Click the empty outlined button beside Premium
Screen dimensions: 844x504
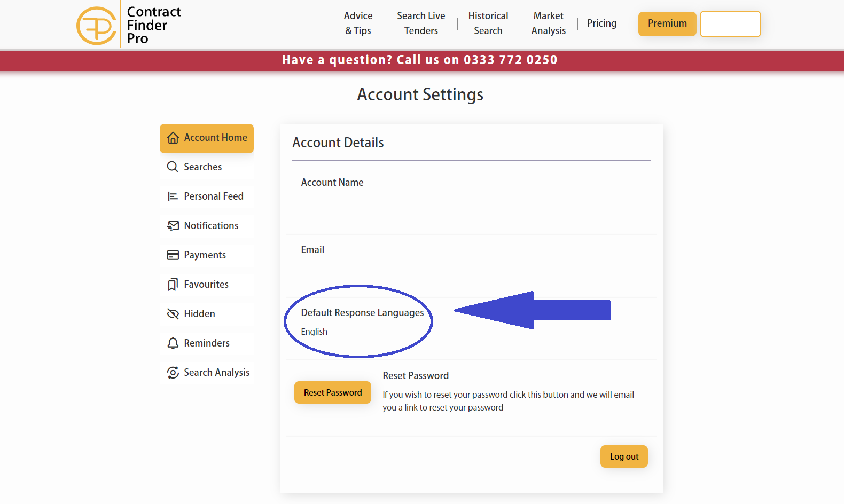coord(730,24)
